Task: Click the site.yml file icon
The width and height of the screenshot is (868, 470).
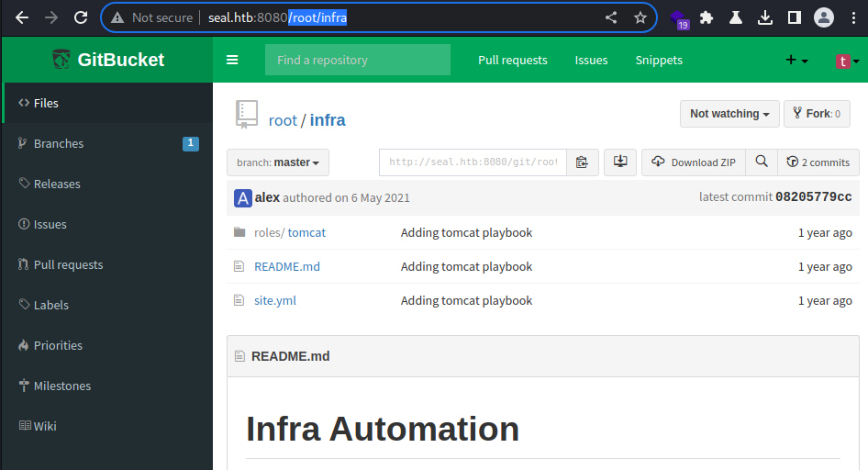Action: (239, 300)
